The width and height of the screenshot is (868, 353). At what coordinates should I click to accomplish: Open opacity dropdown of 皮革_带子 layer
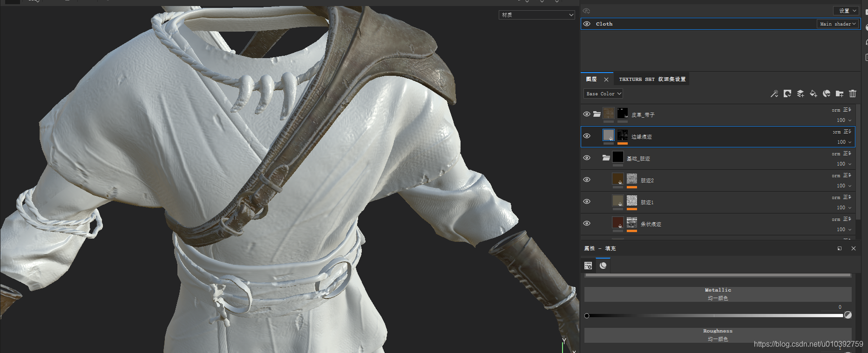[x=844, y=120]
